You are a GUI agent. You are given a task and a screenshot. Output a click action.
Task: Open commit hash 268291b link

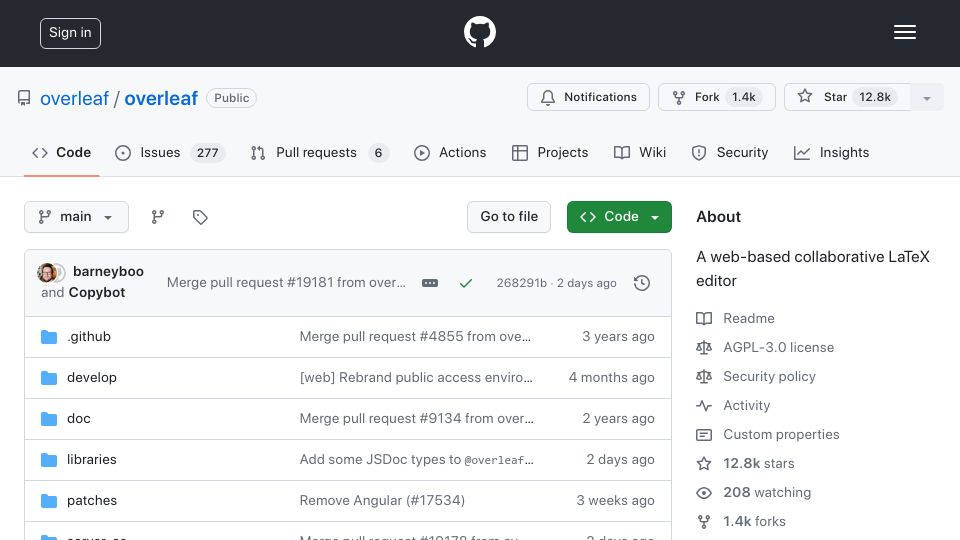click(522, 283)
